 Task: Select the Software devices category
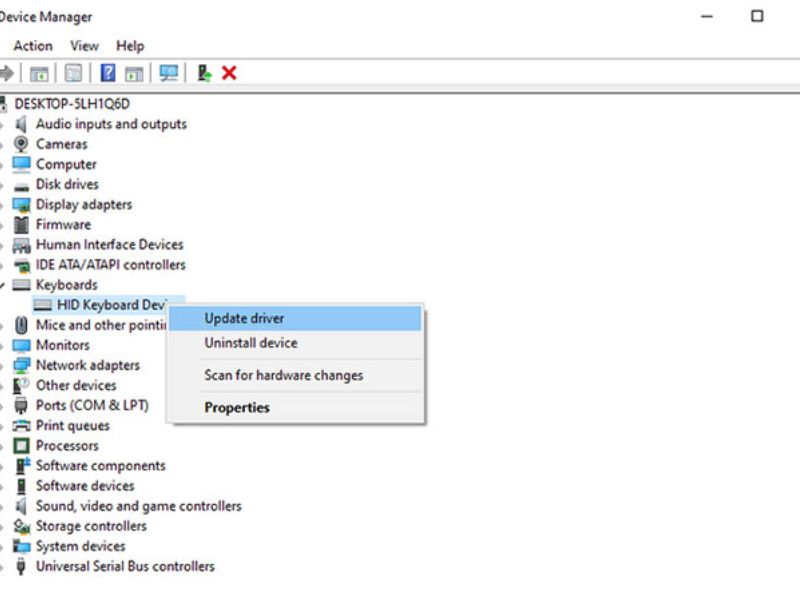point(85,486)
